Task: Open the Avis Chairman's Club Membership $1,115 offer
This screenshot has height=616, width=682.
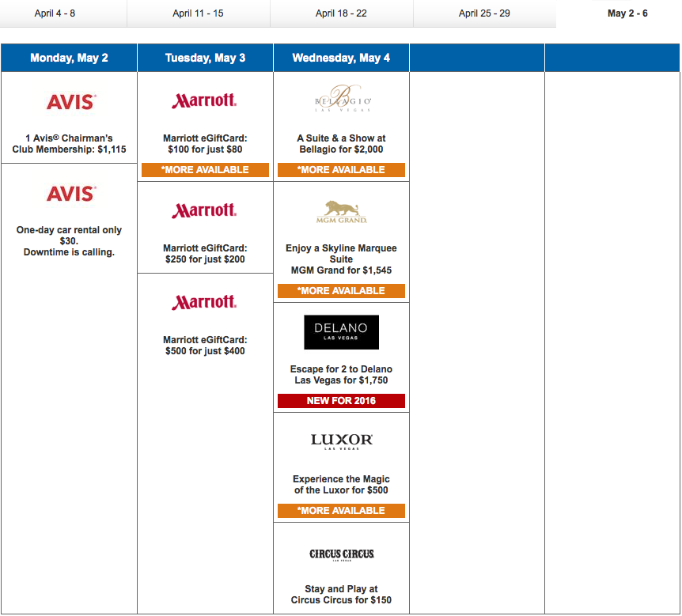Action: coord(69,144)
